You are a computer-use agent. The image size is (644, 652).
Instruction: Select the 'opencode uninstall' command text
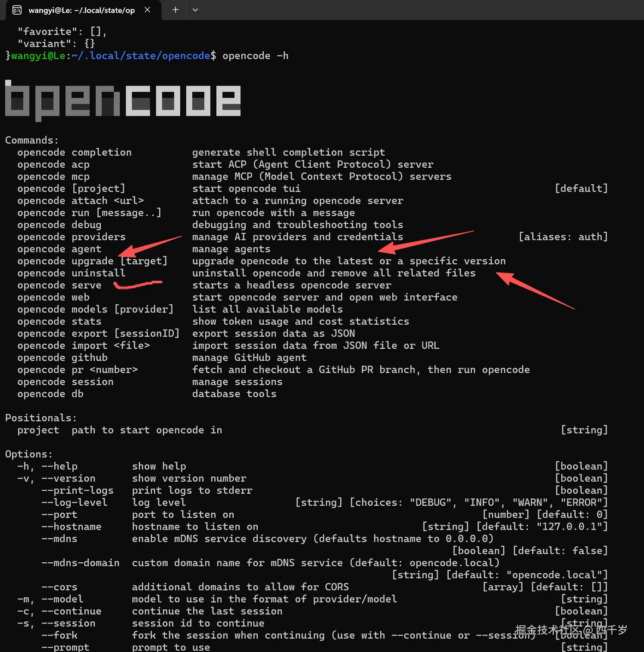click(72, 273)
